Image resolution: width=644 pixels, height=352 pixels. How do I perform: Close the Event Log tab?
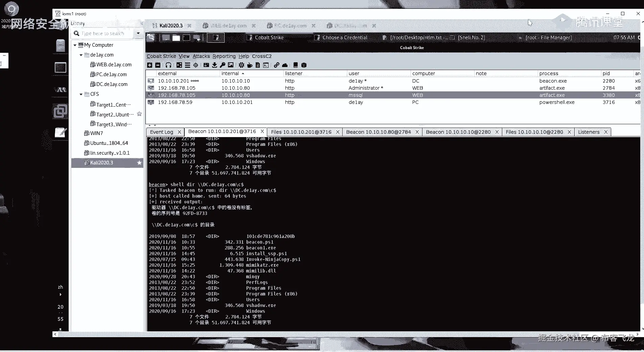[x=179, y=132]
